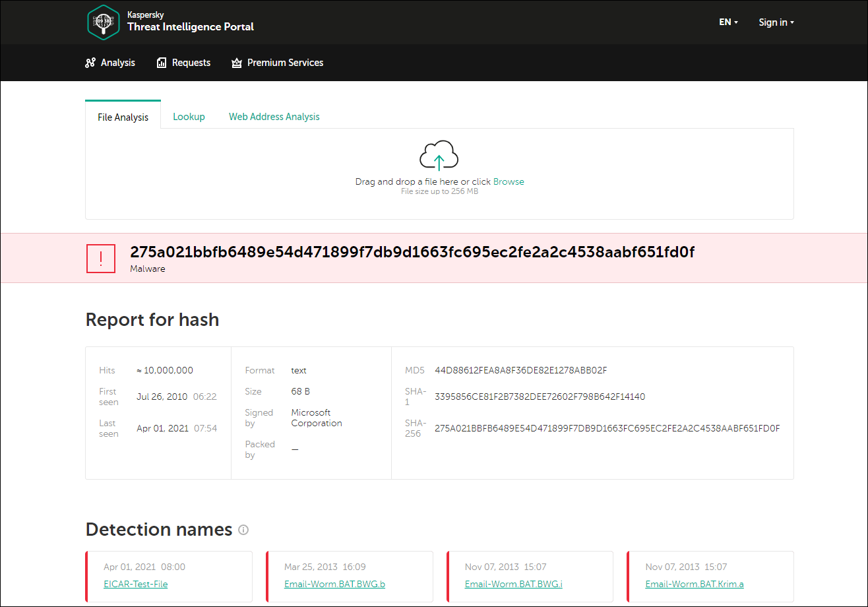The width and height of the screenshot is (868, 607).
Task: Expand the Sign in dropdown
Action: 776,22
